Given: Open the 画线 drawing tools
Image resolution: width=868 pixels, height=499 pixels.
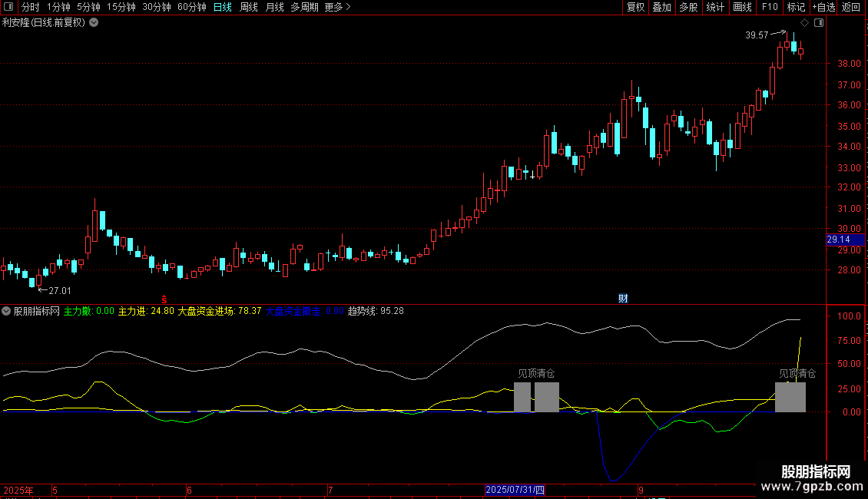Looking at the screenshot, I should 742,7.
